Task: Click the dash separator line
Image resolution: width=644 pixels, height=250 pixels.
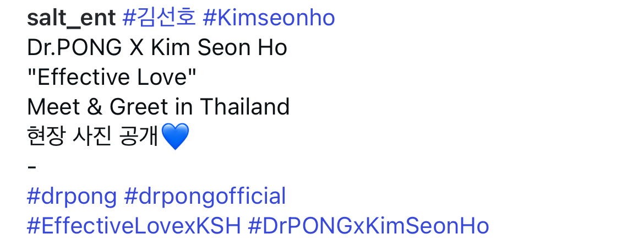Action: 31,166
